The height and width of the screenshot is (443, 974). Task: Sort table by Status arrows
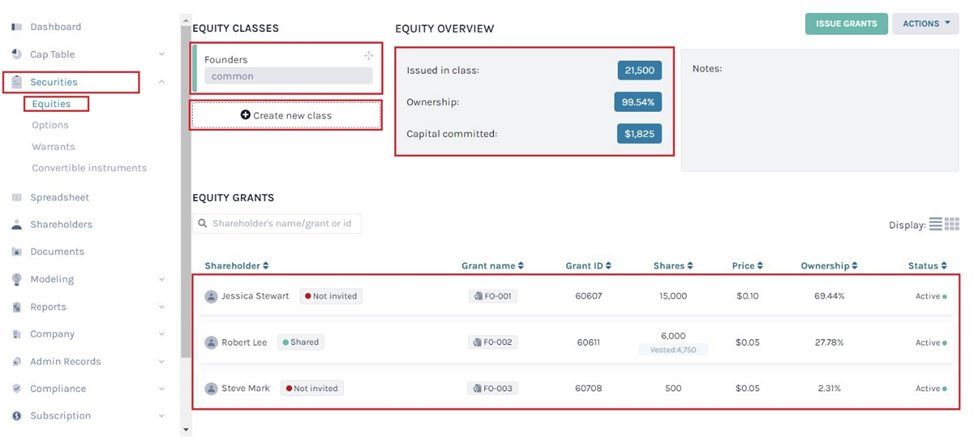(x=944, y=266)
